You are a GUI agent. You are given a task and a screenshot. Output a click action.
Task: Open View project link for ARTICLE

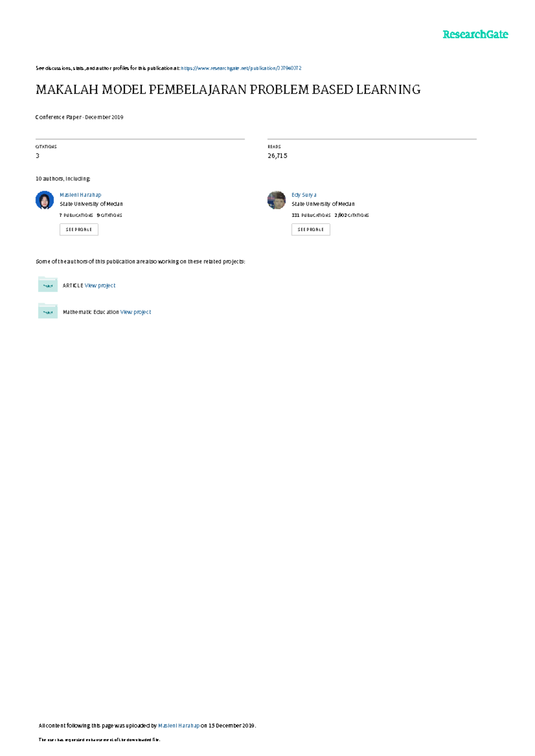coord(100,286)
